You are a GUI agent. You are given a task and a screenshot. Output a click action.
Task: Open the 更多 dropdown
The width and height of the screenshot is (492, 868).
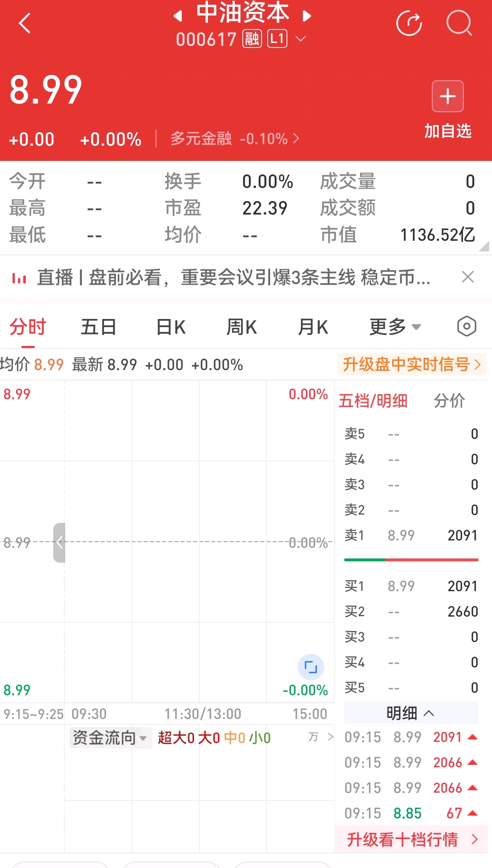click(x=395, y=327)
